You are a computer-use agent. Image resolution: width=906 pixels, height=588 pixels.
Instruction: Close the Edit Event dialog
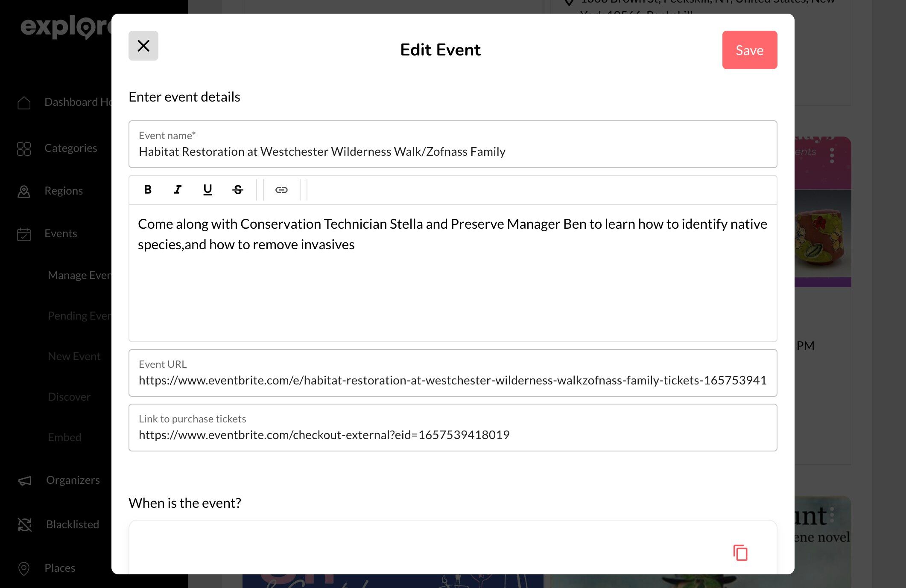[143, 46]
